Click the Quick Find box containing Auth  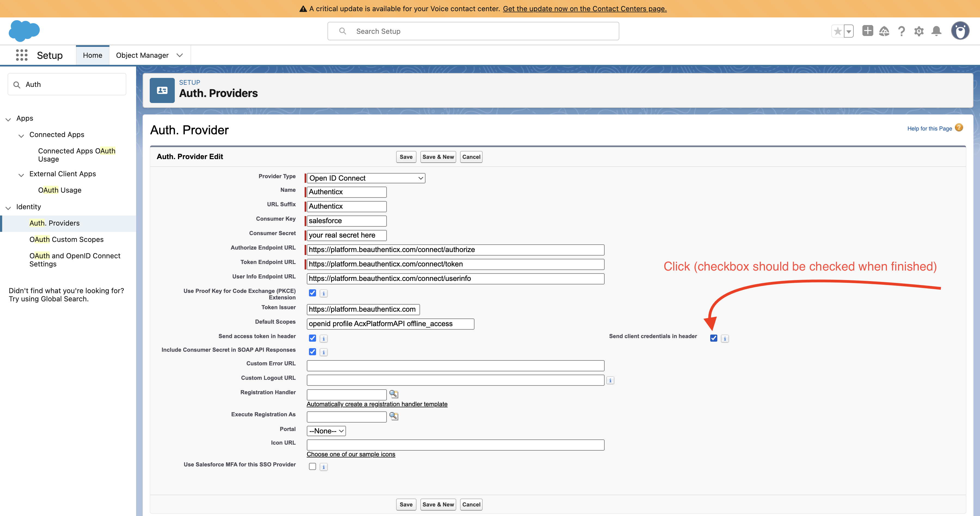(x=67, y=84)
